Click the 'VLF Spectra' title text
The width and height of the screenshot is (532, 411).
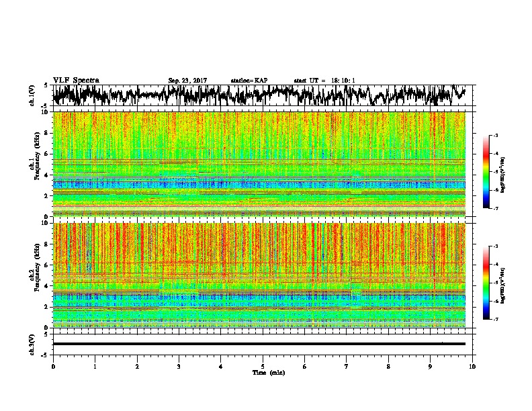point(76,81)
